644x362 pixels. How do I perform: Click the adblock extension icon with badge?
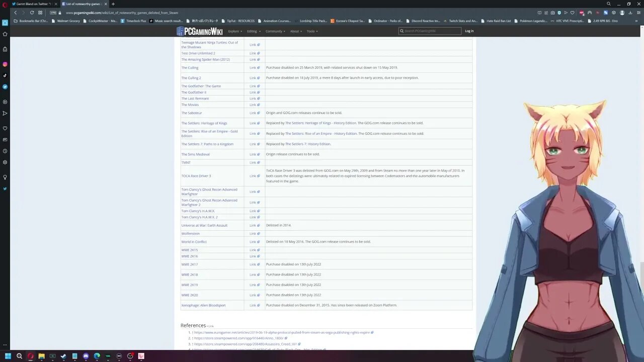point(582,13)
